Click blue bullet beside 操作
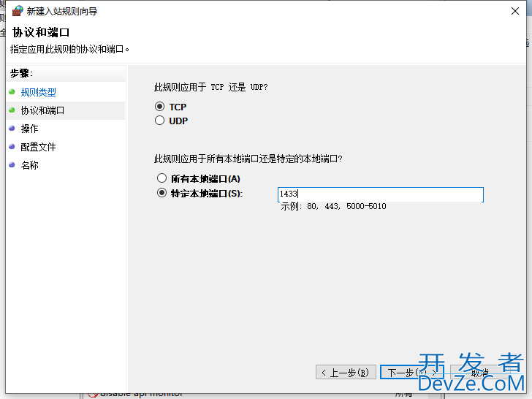 [x=12, y=129]
